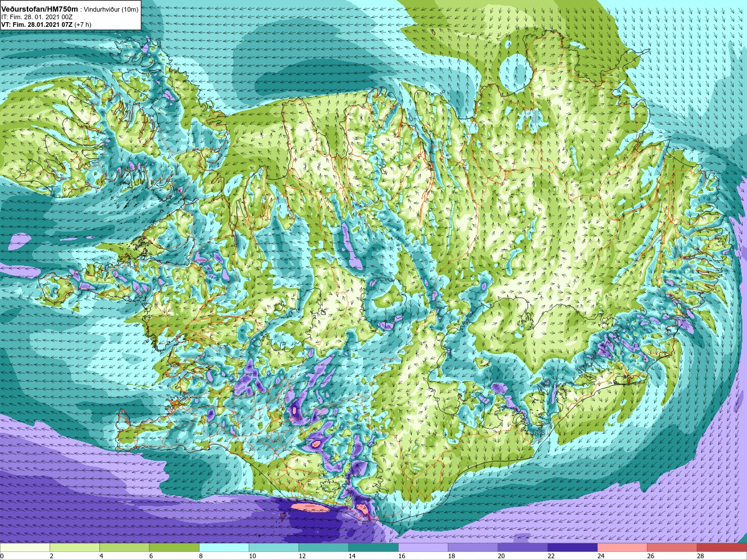This screenshot has height=560, width=747.
Task: Click the legend scale number 28
Action: coord(700,556)
